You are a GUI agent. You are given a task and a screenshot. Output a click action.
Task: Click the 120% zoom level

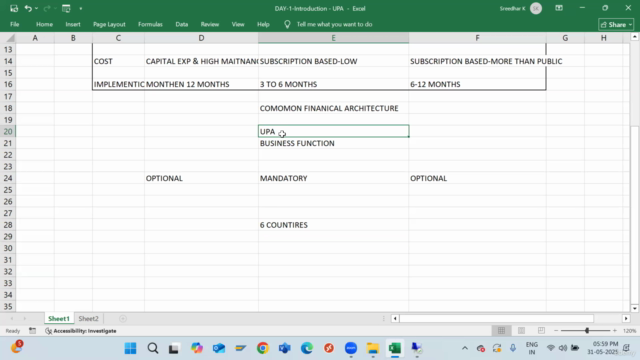click(629, 331)
